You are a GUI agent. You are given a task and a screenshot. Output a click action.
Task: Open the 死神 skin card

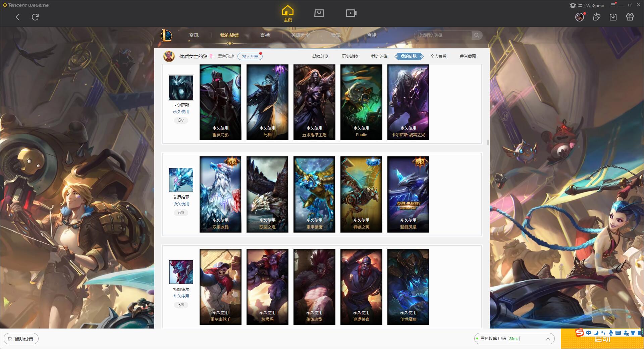[267, 102]
